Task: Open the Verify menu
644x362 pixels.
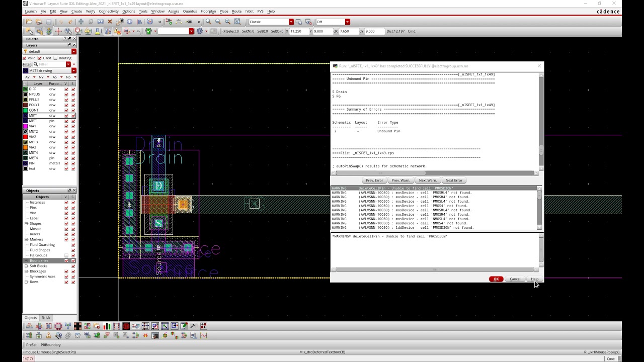Action: (91, 11)
